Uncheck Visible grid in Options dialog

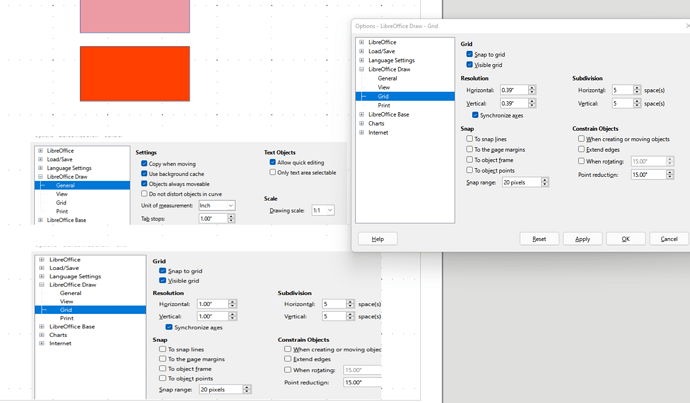(x=470, y=65)
